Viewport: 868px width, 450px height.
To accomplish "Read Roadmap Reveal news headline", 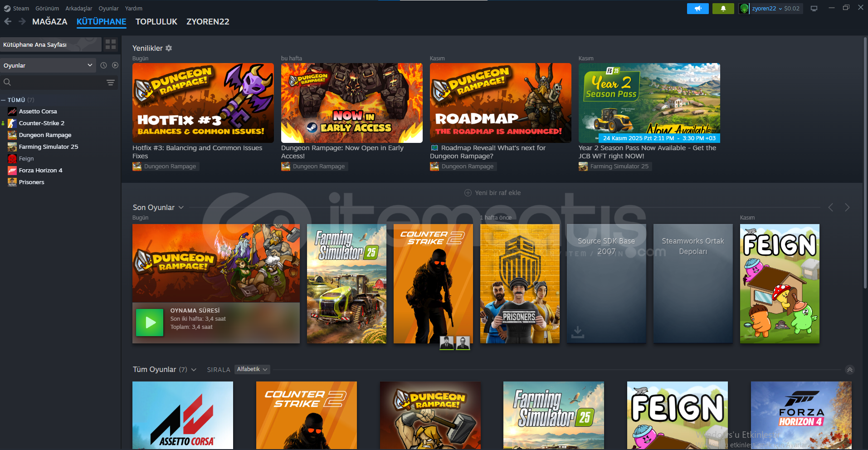I will point(488,152).
